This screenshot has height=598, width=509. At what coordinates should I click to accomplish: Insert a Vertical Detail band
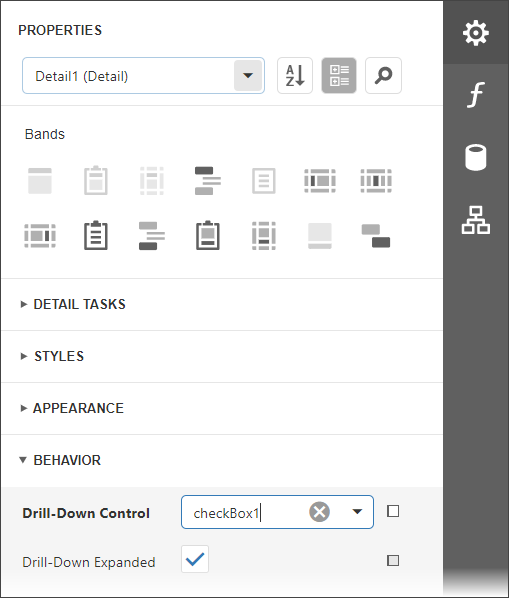[376, 181]
